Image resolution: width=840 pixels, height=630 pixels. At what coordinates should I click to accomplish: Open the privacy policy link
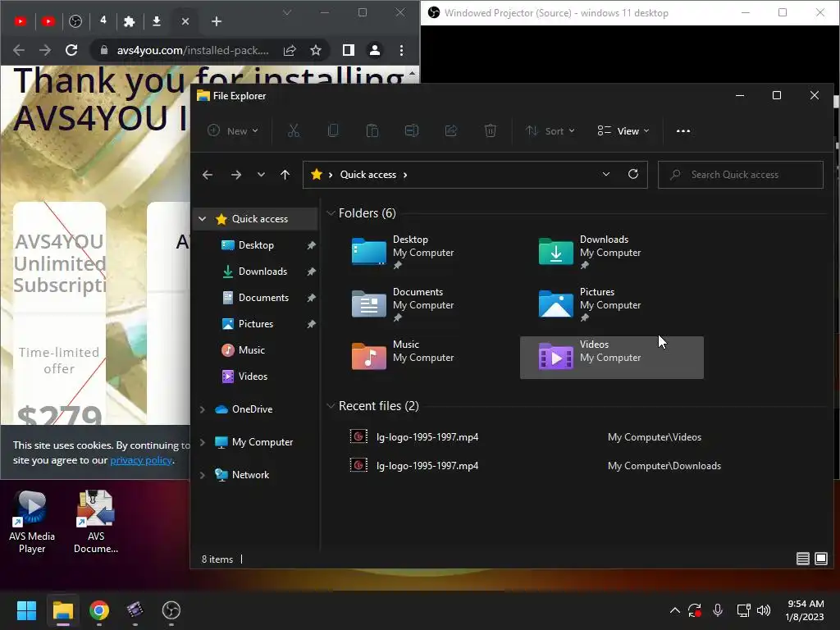tap(141, 460)
